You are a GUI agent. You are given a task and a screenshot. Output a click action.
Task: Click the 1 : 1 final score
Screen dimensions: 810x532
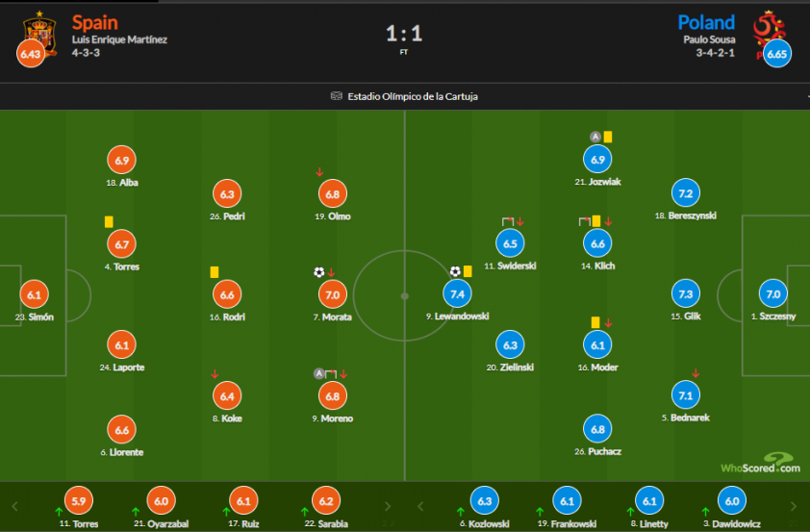[404, 34]
